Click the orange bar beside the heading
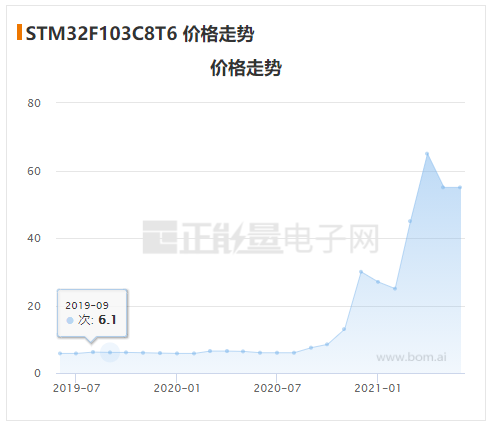The height and width of the screenshot is (426, 490). 19,32
